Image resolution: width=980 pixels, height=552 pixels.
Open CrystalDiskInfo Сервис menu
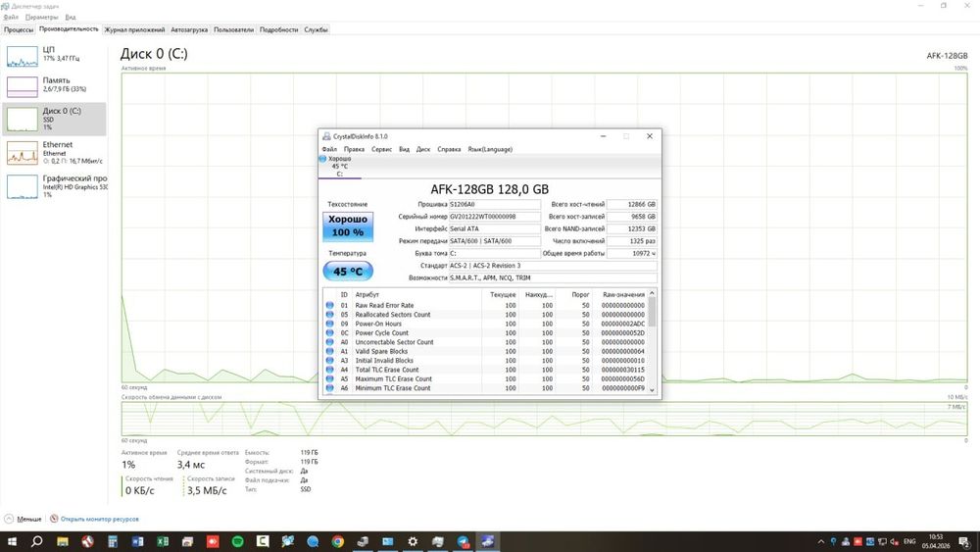pyautogui.click(x=381, y=149)
